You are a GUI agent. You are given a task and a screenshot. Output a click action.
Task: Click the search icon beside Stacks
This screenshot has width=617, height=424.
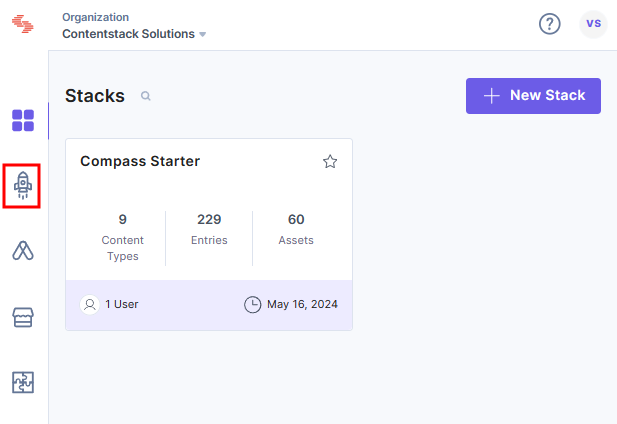146,96
